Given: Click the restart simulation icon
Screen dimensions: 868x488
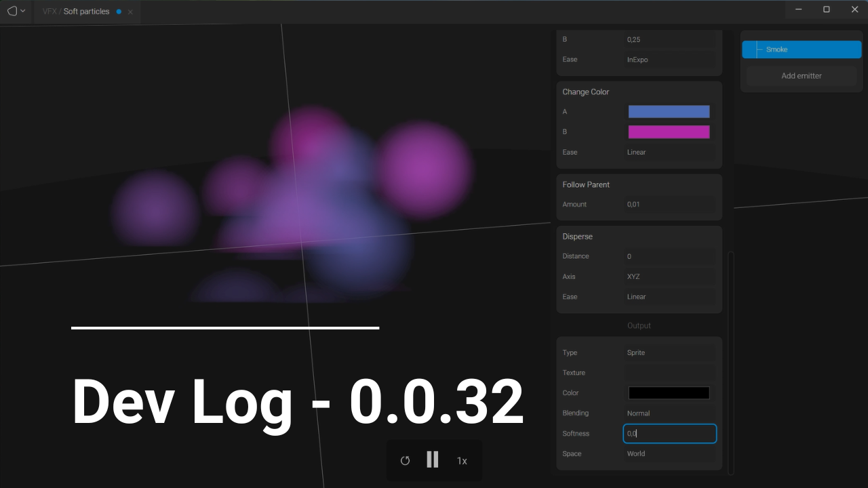Looking at the screenshot, I should tap(405, 460).
